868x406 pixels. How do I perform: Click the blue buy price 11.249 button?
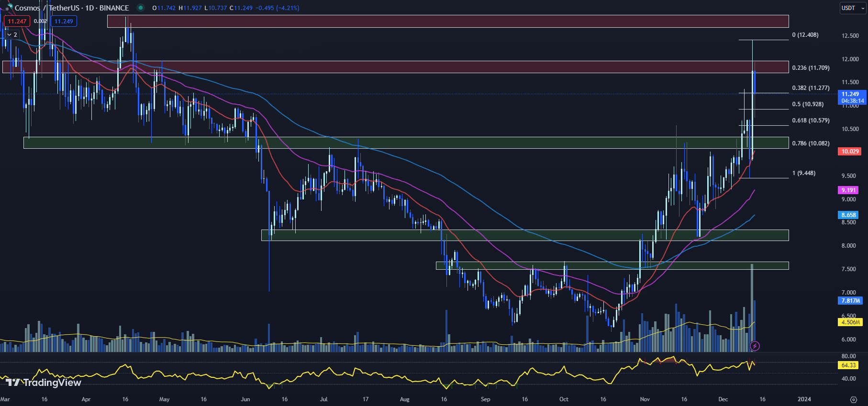coord(64,21)
